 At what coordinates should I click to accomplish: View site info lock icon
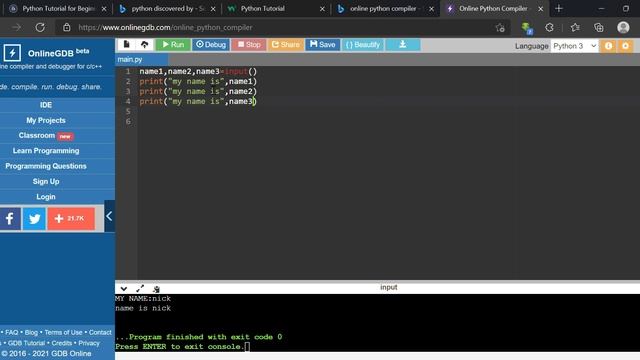click(67, 27)
